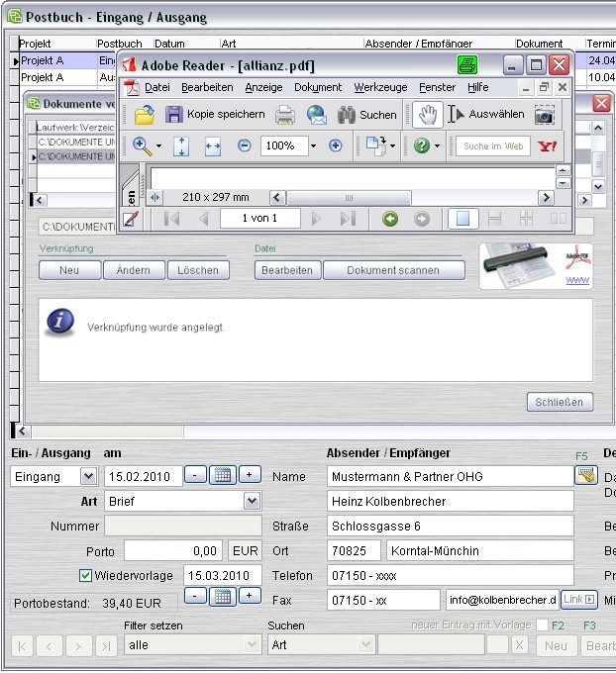This screenshot has height=673, width=616.
Task: Select the Hand tool in Adobe Reader
Action: (x=427, y=115)
